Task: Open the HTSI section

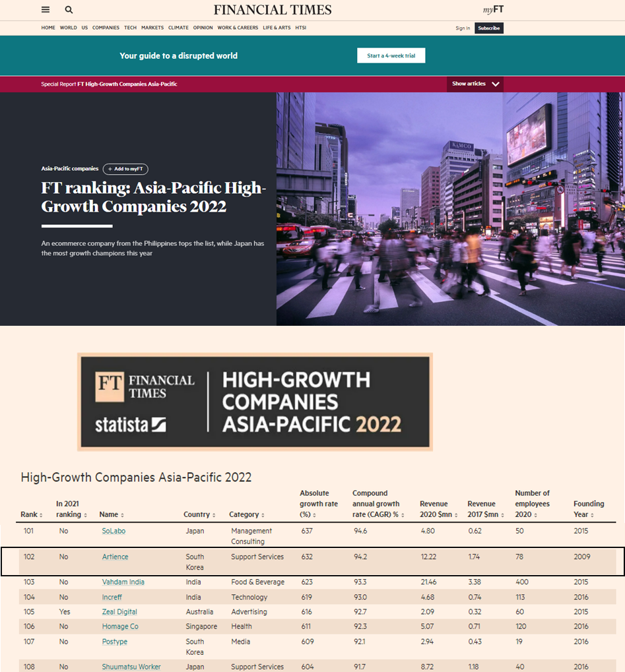Action: pyautogui.click(x=301, y=28)
